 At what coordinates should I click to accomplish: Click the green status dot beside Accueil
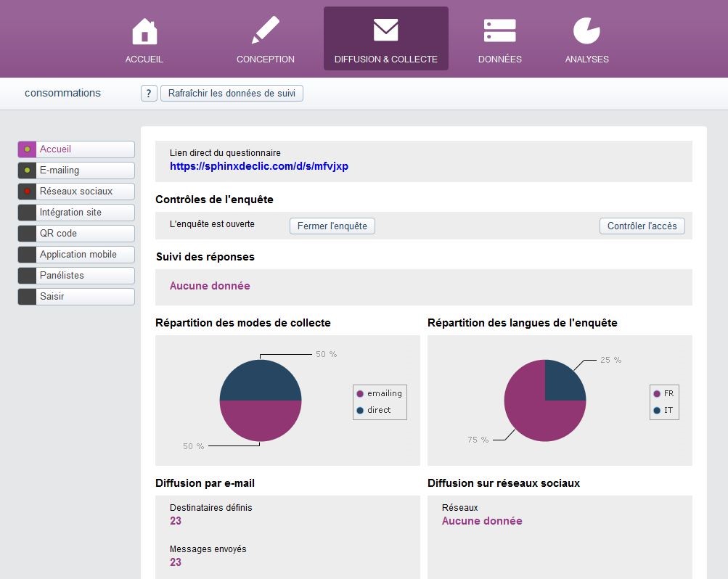[28, 149]
